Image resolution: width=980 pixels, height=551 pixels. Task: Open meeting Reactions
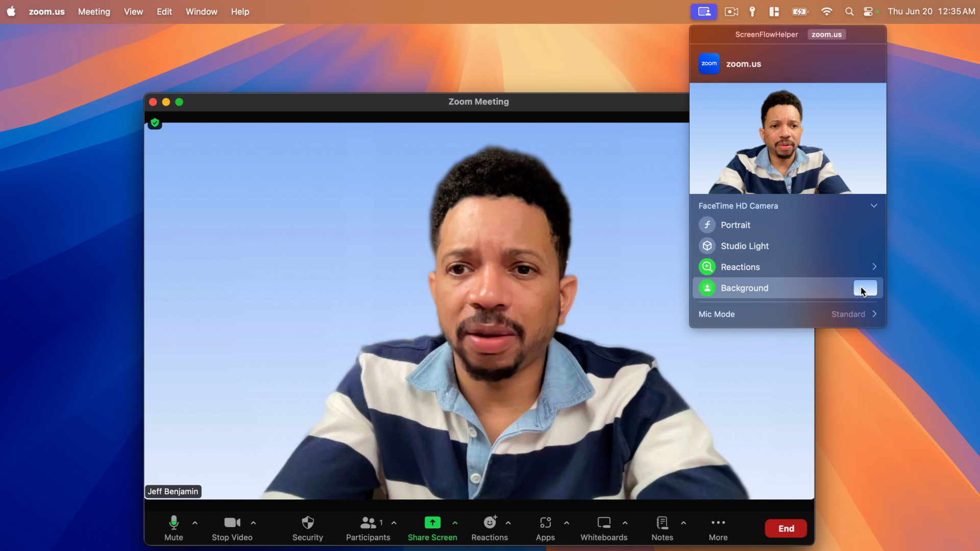[489, 528]
